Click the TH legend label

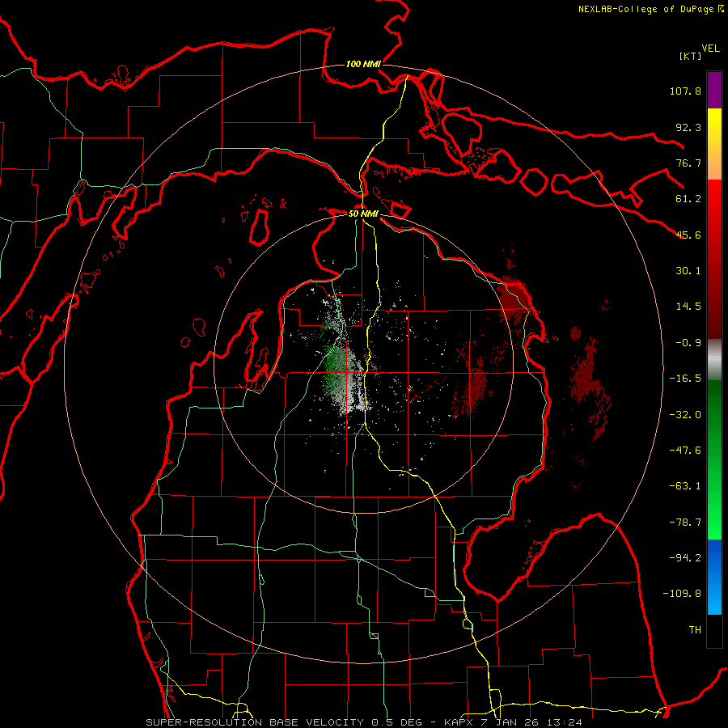[x=695, y=630]
